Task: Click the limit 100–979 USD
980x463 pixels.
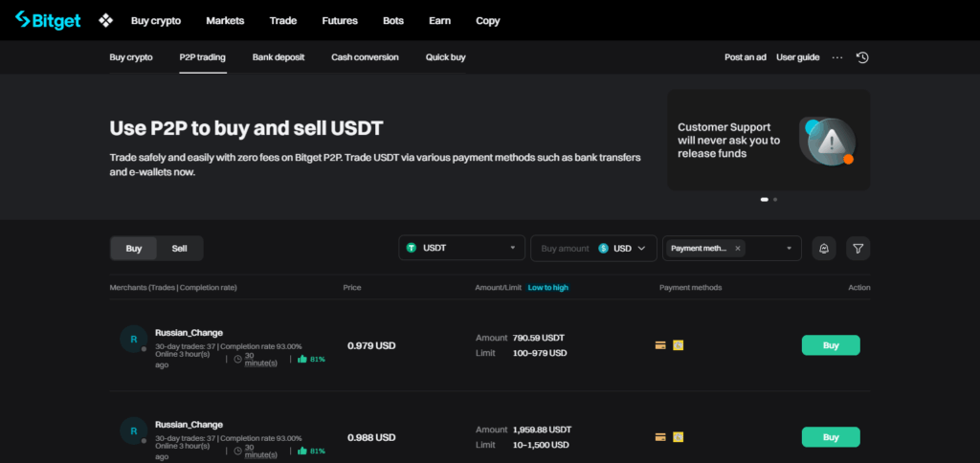Action: (540, 353)
